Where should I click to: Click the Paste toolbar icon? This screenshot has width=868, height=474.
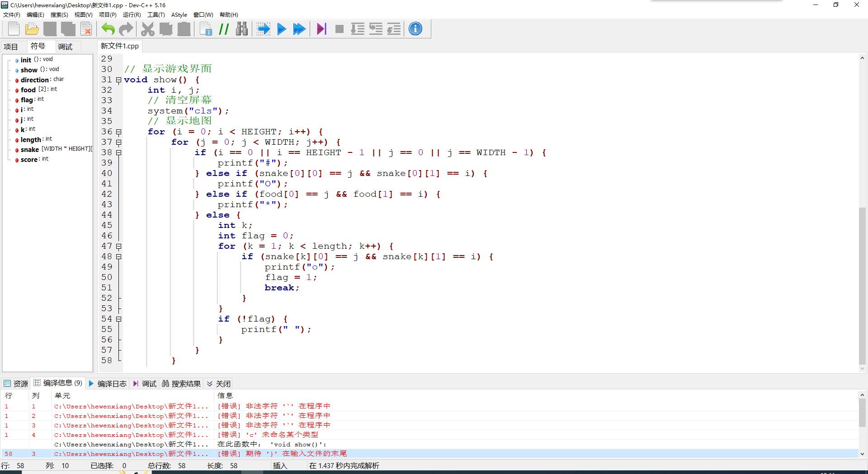pos(184,29)
